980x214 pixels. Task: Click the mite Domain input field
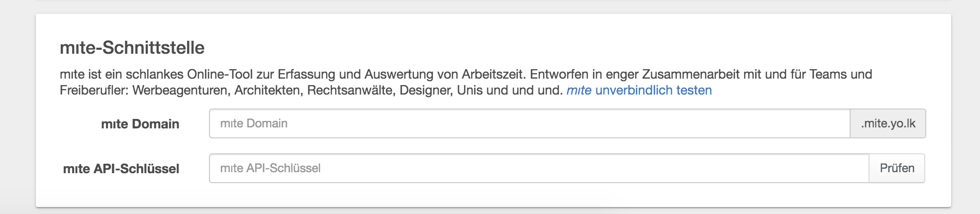pos(529,123)
